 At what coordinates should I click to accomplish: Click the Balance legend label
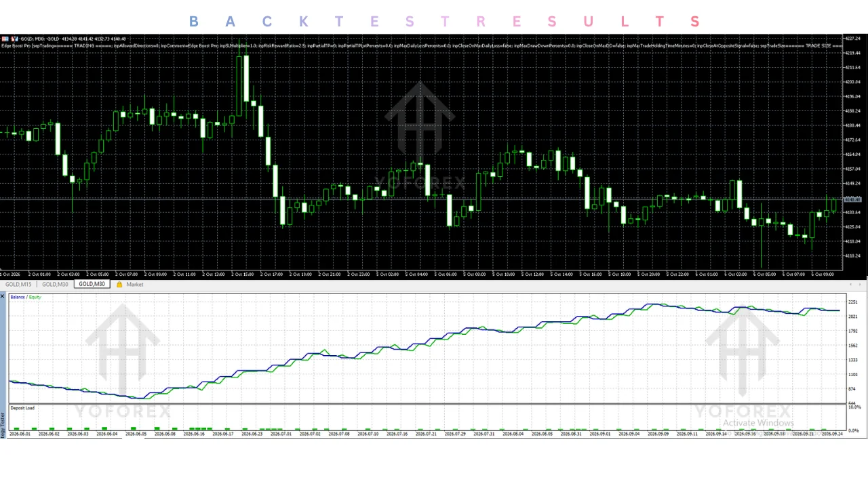(18, 298)
